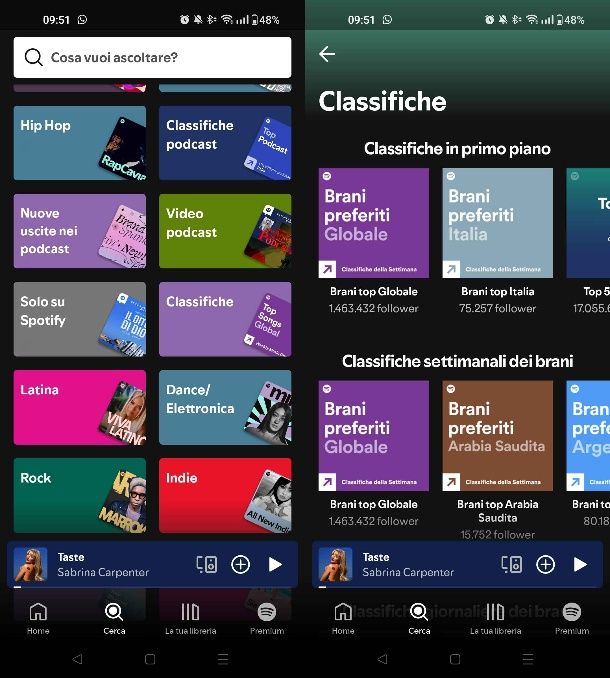Tap Android back button on right screen
610x678 pixels.
383,659
